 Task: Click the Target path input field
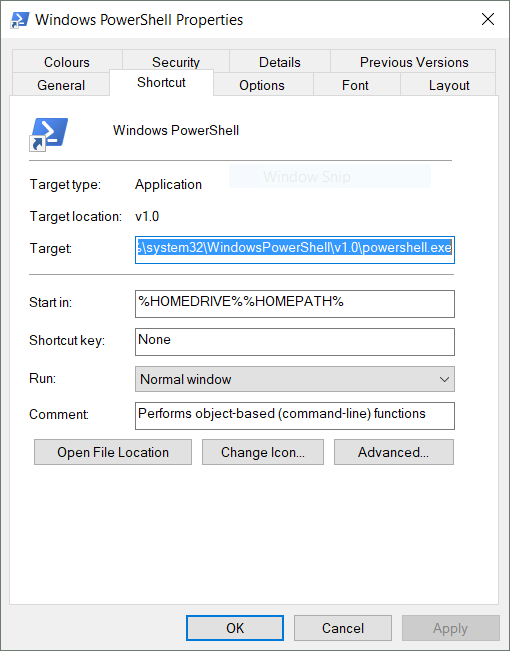295,250
